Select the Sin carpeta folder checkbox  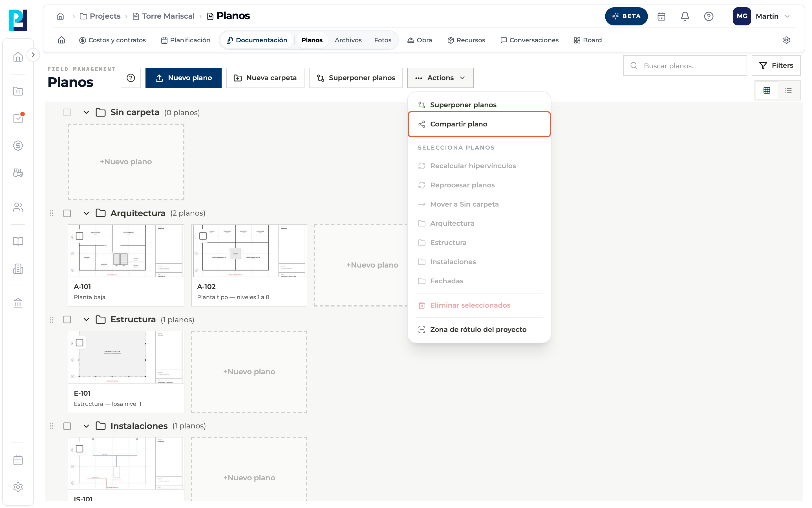coord(67,112)
